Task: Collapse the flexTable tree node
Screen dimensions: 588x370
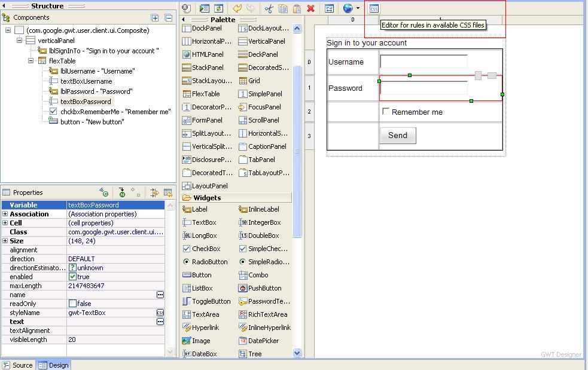Action: [x=31, y=61]
